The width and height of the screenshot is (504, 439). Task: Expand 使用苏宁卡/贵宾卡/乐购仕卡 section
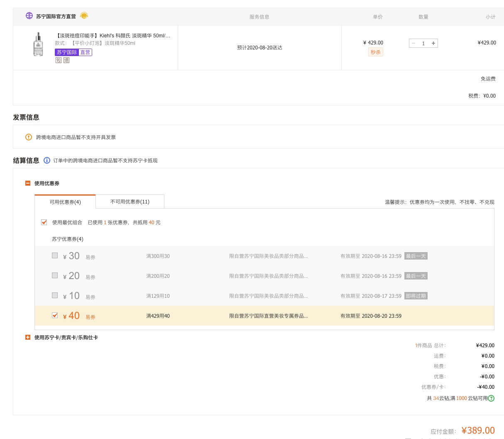point(28,337)
